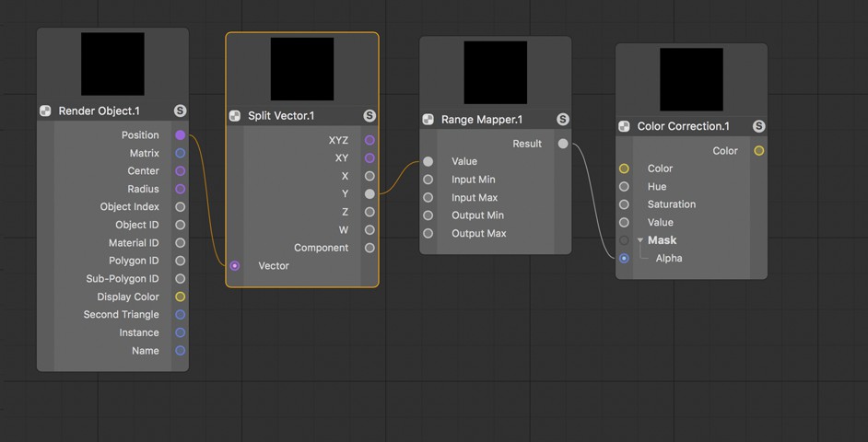Click the Name output port
Viewport: 868px width, 442px height.
180,351
